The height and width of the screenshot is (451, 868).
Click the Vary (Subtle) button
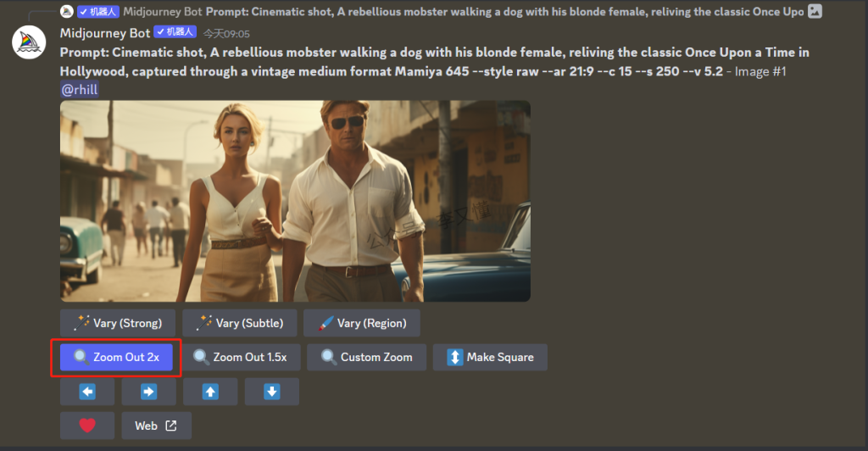tap(240, 323)
